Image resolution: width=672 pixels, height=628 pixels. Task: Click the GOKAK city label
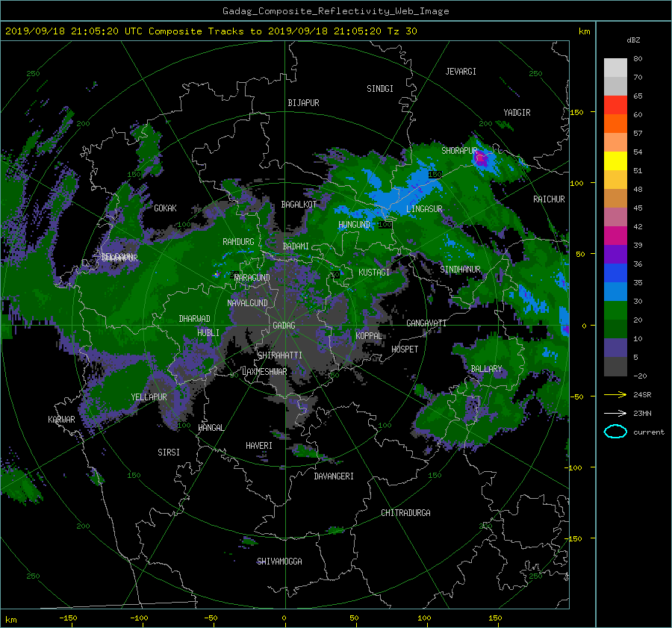[x=165, y=208]
